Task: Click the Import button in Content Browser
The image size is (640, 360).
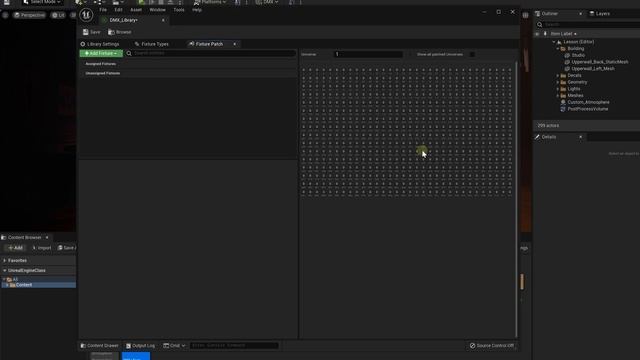Action: pyautogui.click(x=41, y=248)
